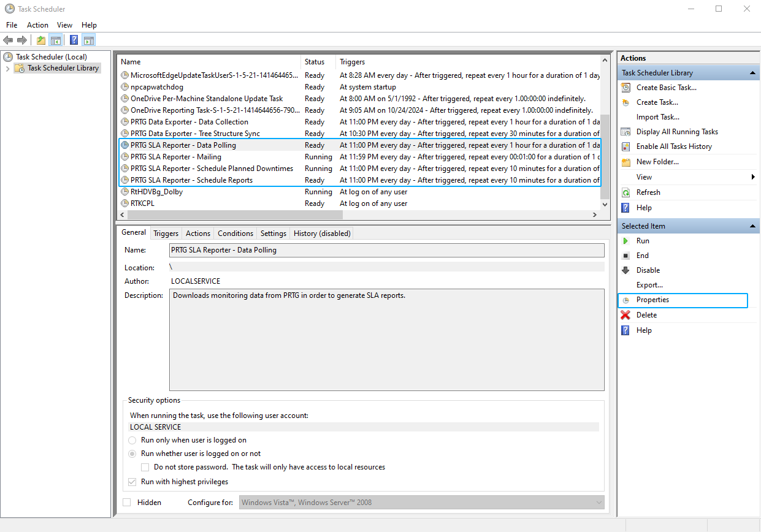Image resolution: width=761 pixels, height=532 pixels.
Task: Click the green Refresh icon
Action: click(625, 192)
